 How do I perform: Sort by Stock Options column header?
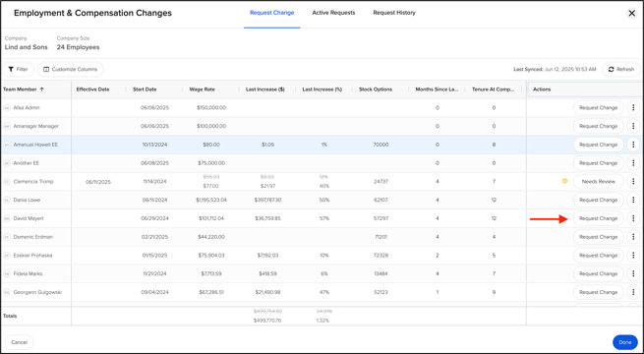pos(376,89)
